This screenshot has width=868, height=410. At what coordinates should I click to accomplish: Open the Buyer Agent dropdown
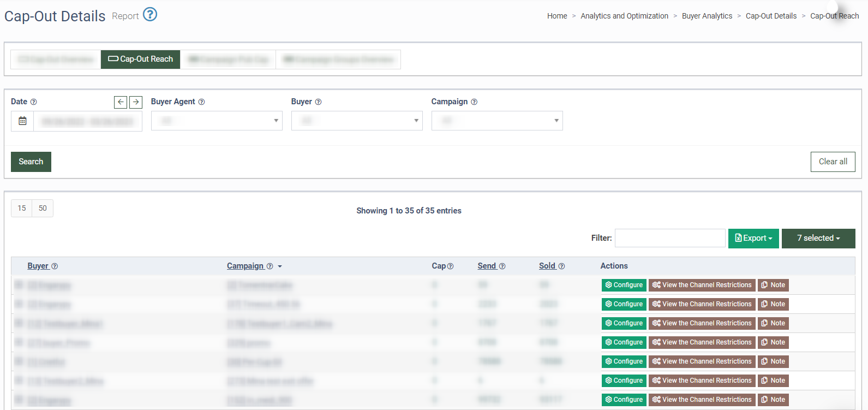(x=217, y=121)
